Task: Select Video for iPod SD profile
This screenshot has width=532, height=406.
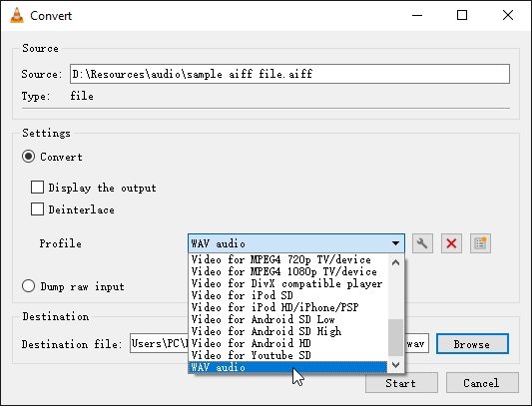Action: point(287,295)
